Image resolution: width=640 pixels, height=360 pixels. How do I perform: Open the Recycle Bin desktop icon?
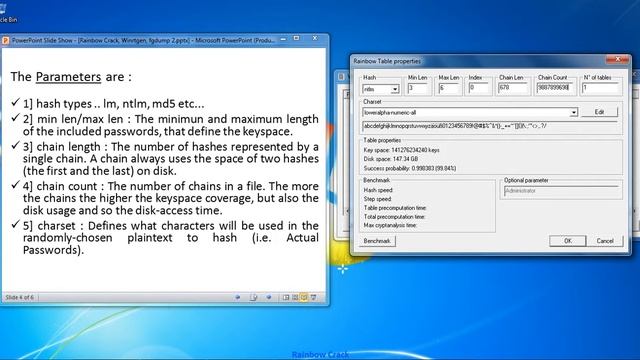pos(6,12)
